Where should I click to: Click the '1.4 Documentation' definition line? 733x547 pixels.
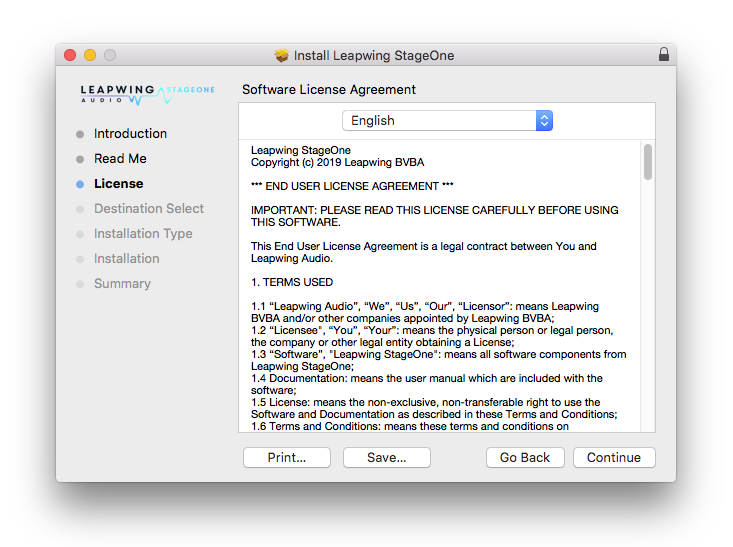(x=426, y=384)
